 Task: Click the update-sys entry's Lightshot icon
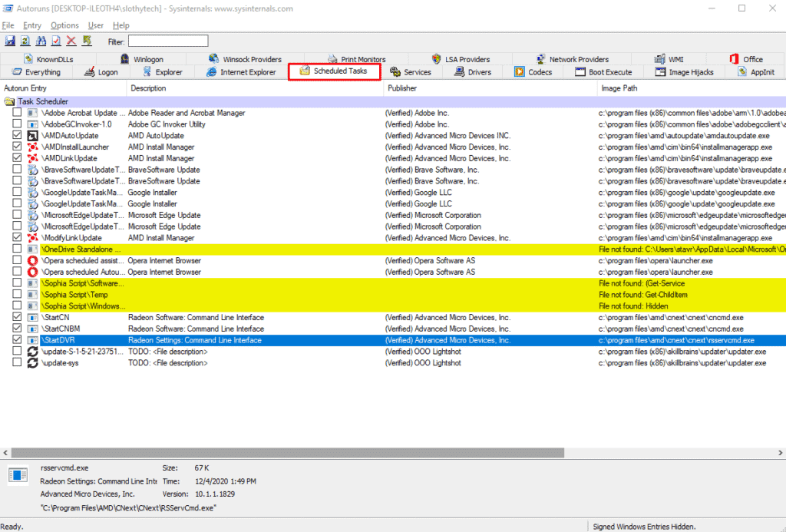33,363
